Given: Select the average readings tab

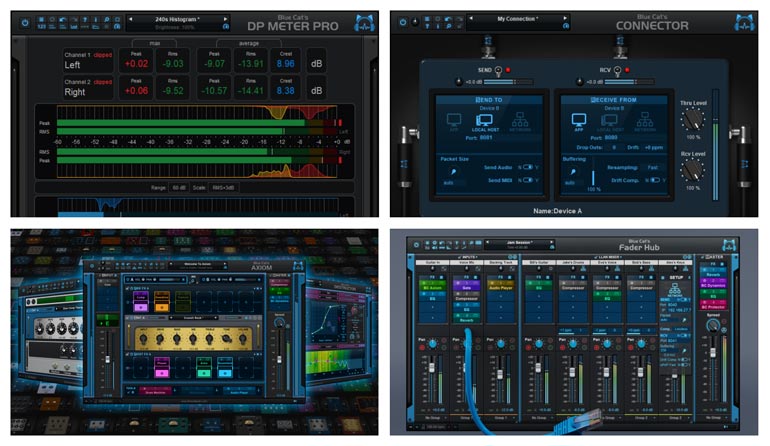Looking at the screenshot, I should click(248, 43).
